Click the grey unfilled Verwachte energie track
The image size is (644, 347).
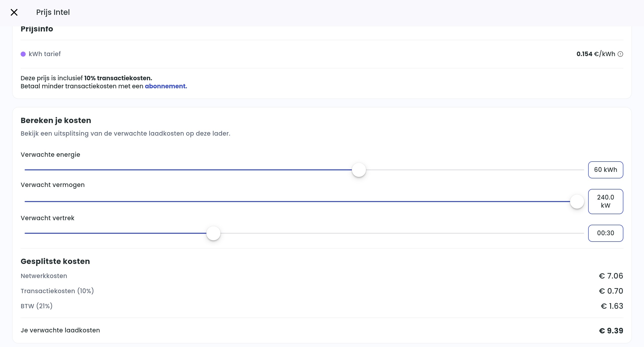pos(473,170)
